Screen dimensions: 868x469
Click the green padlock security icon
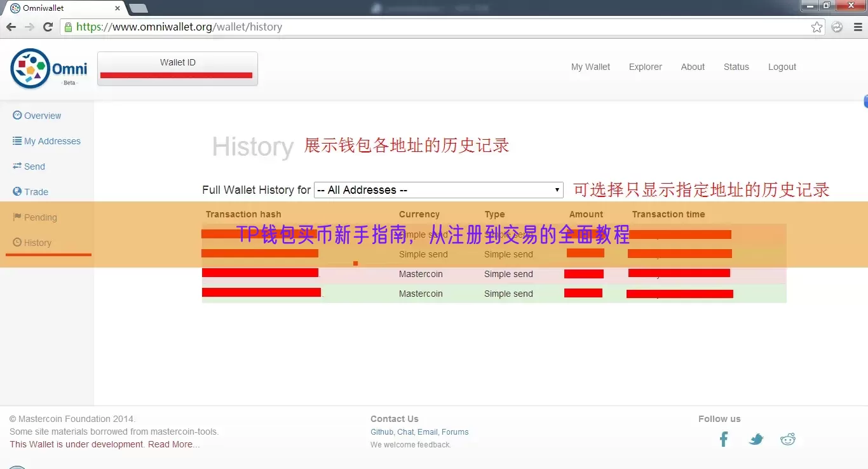[x=68, y=27]
